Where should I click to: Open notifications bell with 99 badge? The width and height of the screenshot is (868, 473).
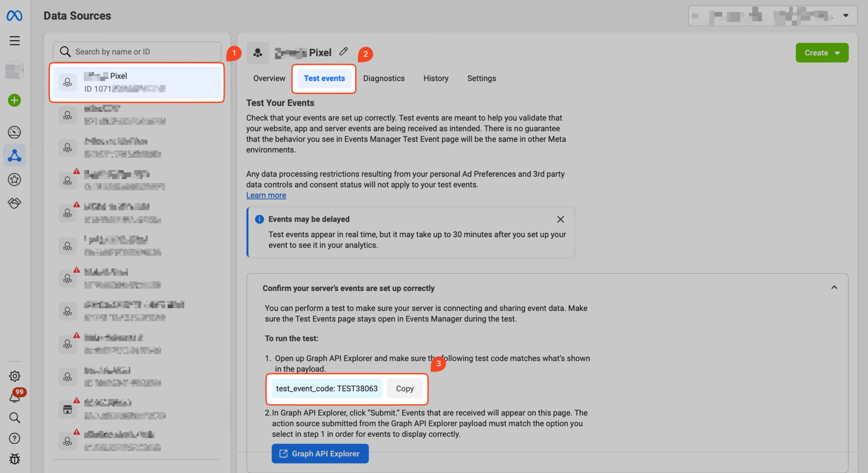pyautogui.click(x=15, y=397)
